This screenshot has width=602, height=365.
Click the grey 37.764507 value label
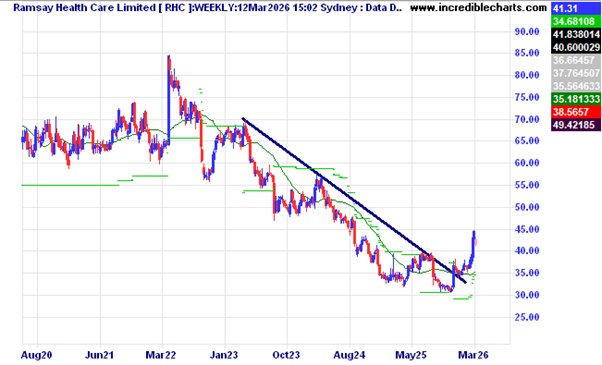[576, 73]
